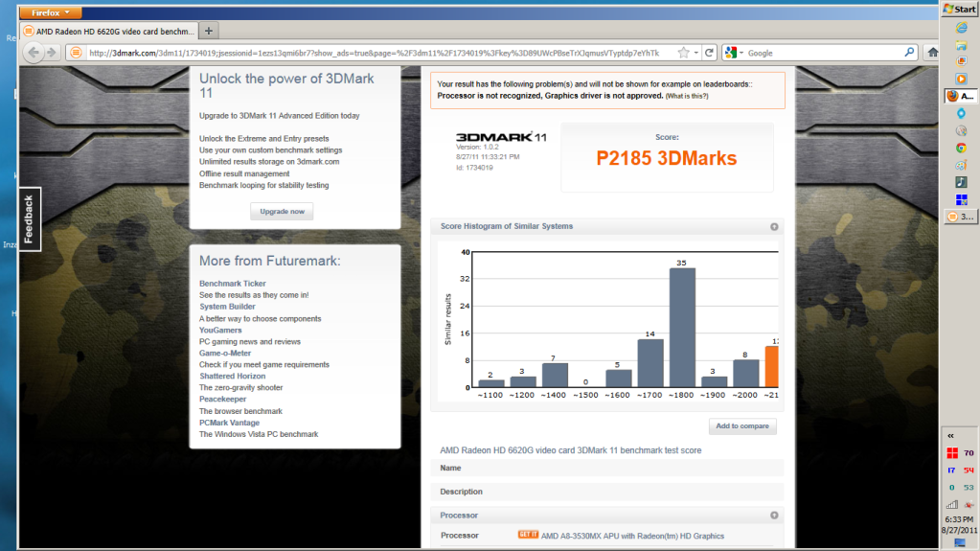Click Add to compare button
Viewport: 980px width, 551px height.
742,425
